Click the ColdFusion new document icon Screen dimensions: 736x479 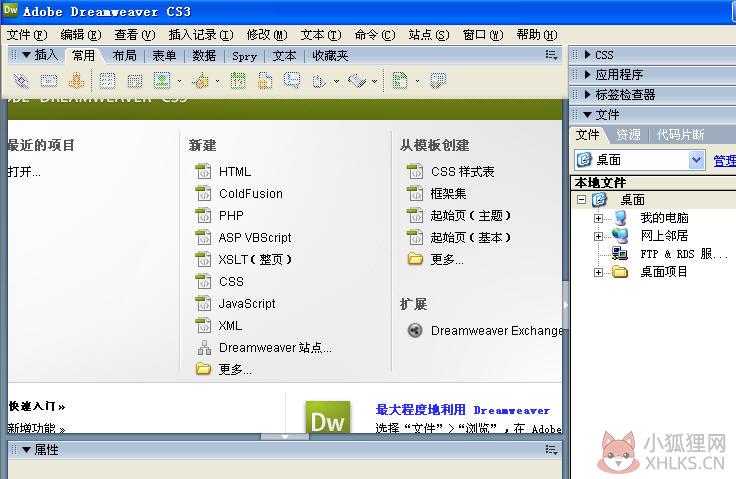point(203,193)
